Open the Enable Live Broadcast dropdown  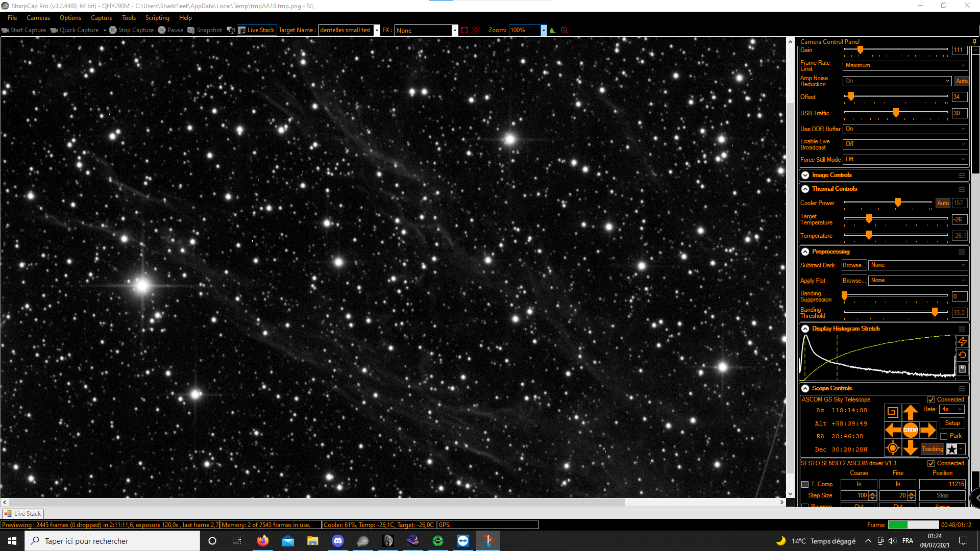905,144
